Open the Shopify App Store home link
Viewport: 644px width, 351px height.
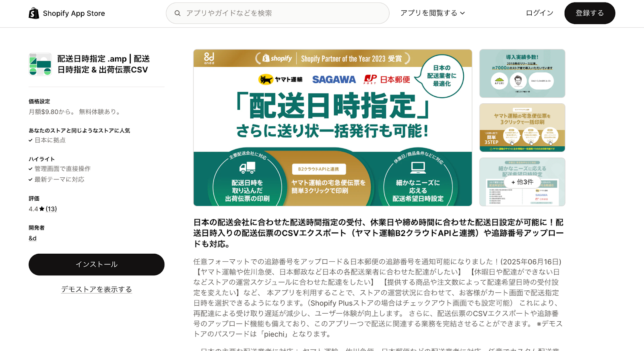[x=67, y=13]
